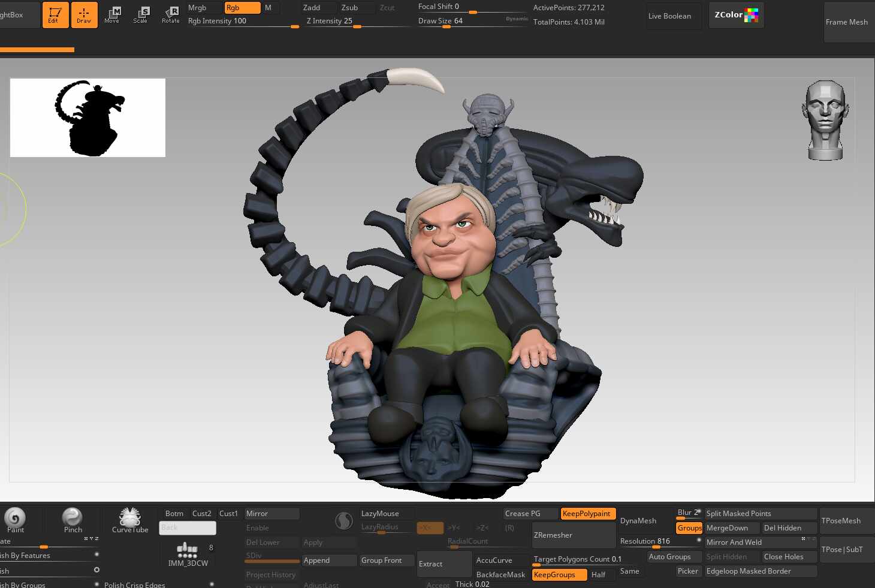Activate the Rotate transform icon
Screen dimensions: 875x588
(171, 15)
